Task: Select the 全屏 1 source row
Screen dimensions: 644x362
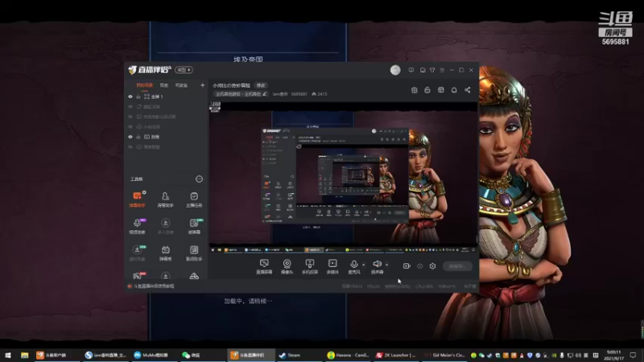Action: coord(167,97)
